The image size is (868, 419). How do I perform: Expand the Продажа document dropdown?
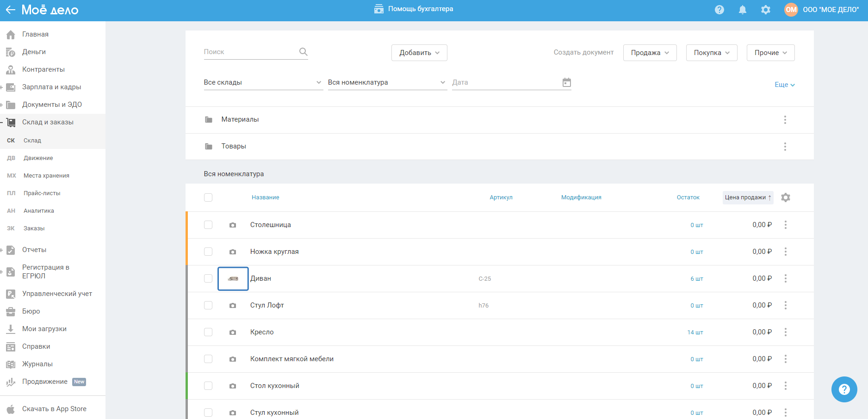pyautogui.click(x=650, y=53)
